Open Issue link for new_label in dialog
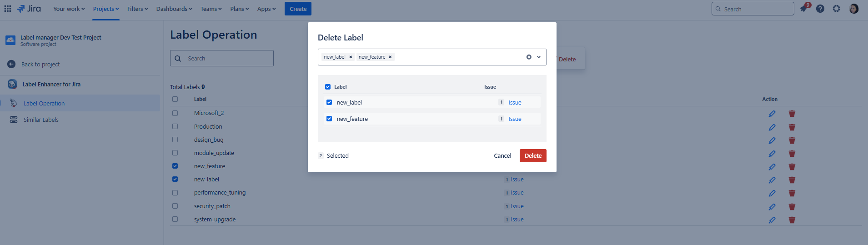The width and height of the screenshot is (868, 245). pyautogui.click(x=515, y=102)
